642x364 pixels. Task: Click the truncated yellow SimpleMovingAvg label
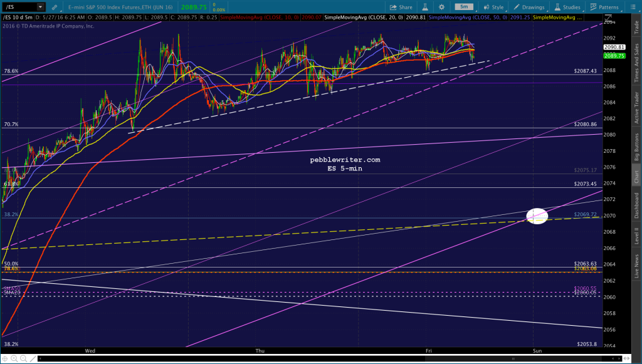(x=557, y=18)
